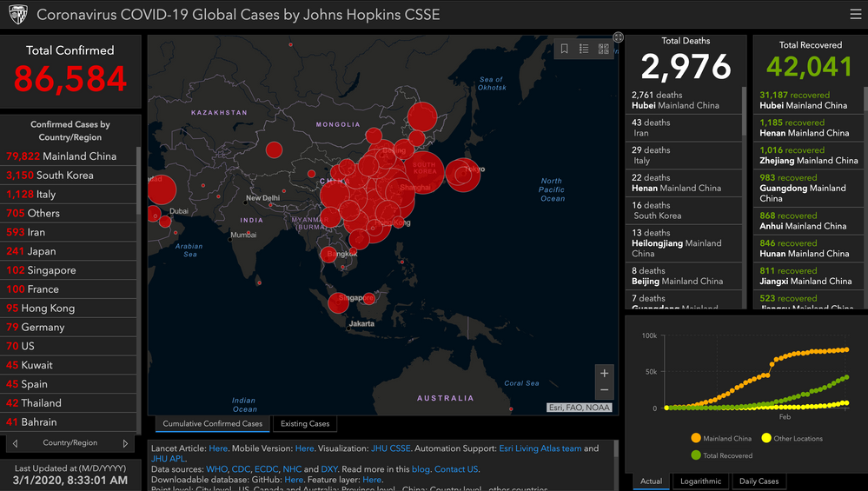Click 29 deaths Italy entry
Viewport: 868px width, 491px height.
[683, 156]
